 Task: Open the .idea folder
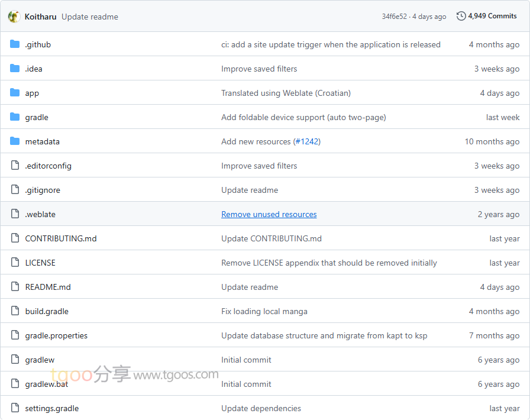(x=34, y=69)
